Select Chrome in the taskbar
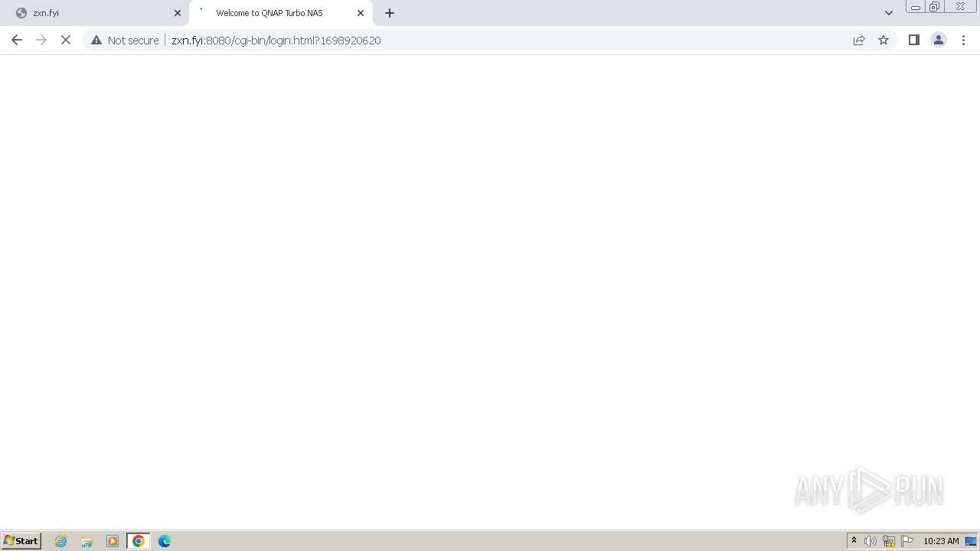This screenshot has width=980, height=551. (139, 541)
